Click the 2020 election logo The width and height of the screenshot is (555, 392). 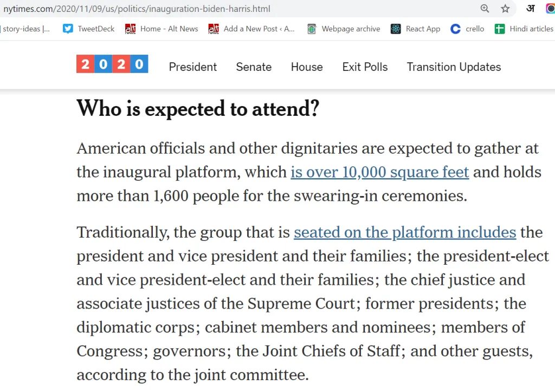112,64
